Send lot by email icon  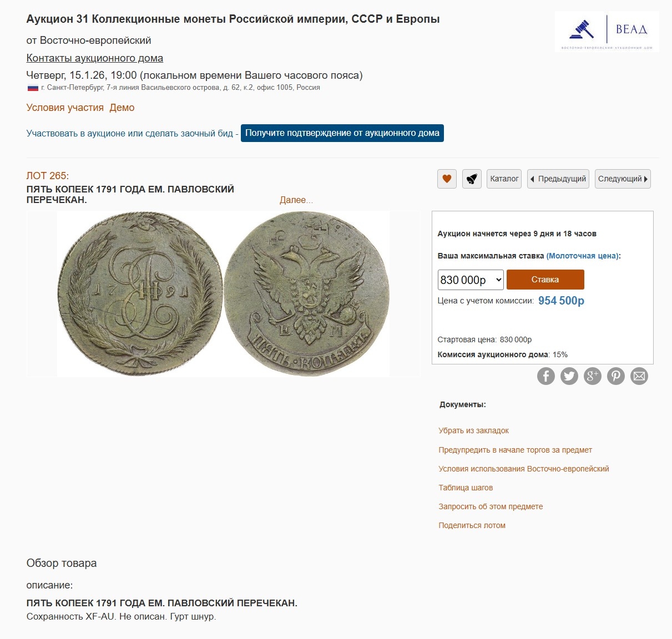coord(639,376)
